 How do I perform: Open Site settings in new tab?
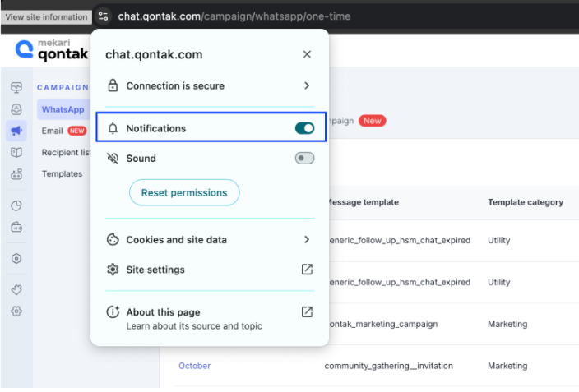[x=307, y=270]
